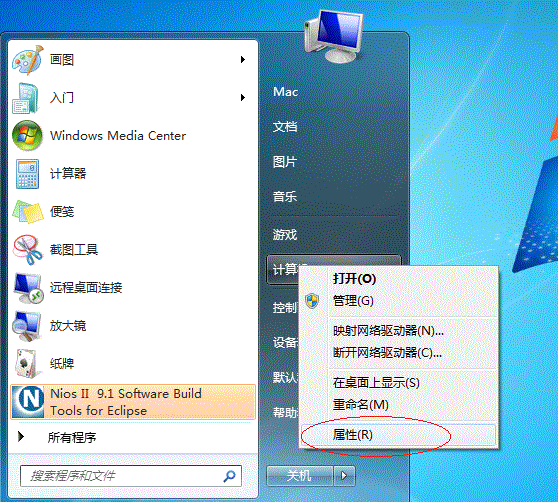Image resolution: width=558 pixels, height=502 pixels.
Task: Click the 截图工具 scissors icon
Action: (27, 249)
